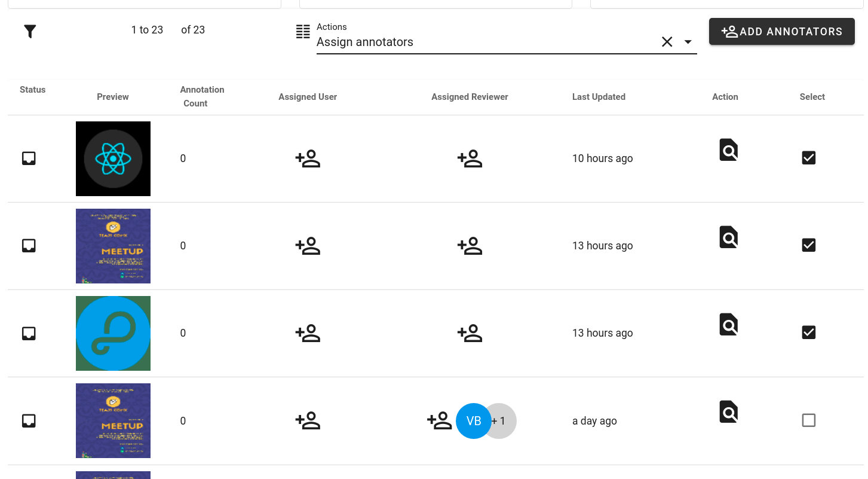This screenshot has width=868, height=479.
Task: Click the '1 to 23' range text
Action: [147, 30]
